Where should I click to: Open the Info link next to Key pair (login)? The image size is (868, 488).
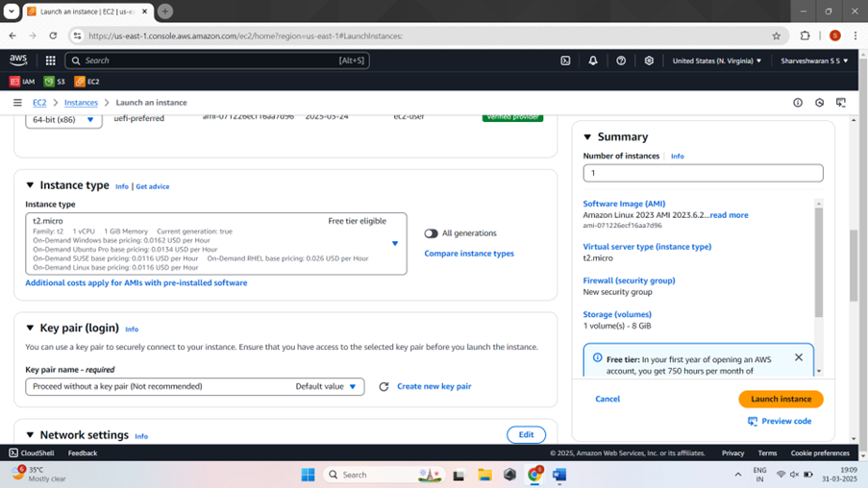point(132,329)
